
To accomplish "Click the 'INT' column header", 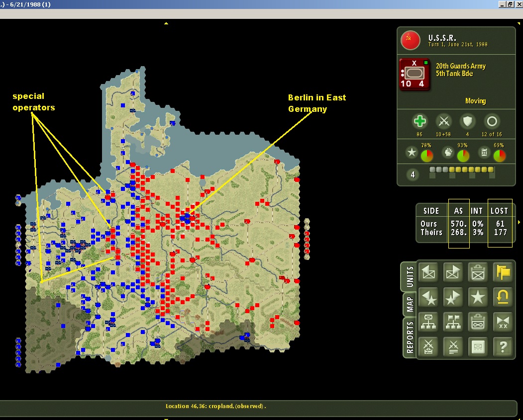I will tap(477, 211).
